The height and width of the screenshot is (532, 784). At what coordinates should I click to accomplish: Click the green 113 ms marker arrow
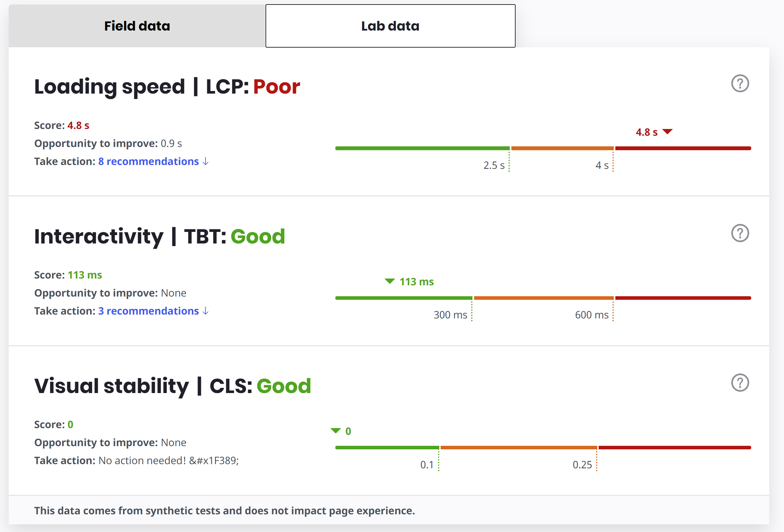pos(390,281)
